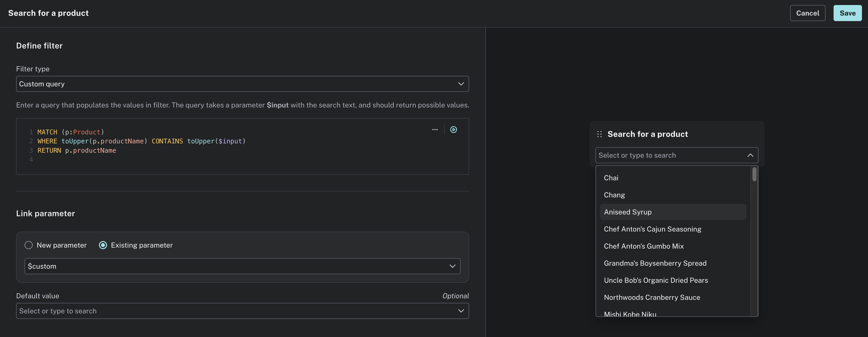The height and width of the screenshot is (337, 868).
Task: Open the Default value dropdown
Action: pos(242,311)
